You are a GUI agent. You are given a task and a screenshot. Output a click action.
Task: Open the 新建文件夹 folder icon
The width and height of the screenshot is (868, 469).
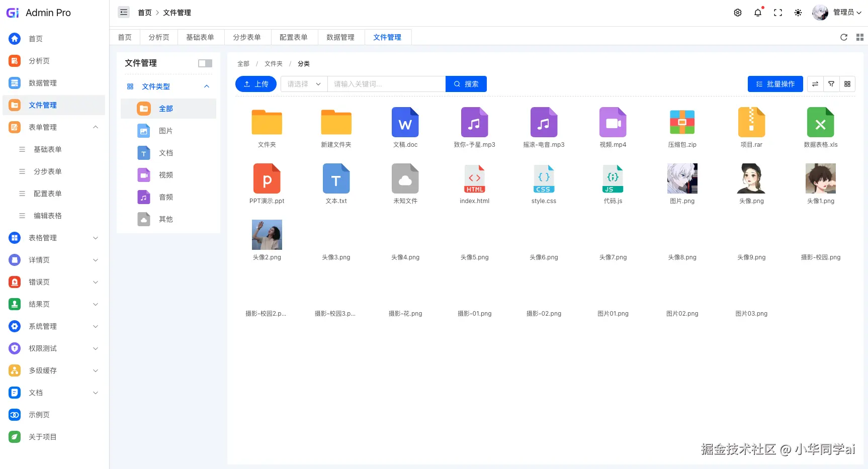tap(336, 122)
